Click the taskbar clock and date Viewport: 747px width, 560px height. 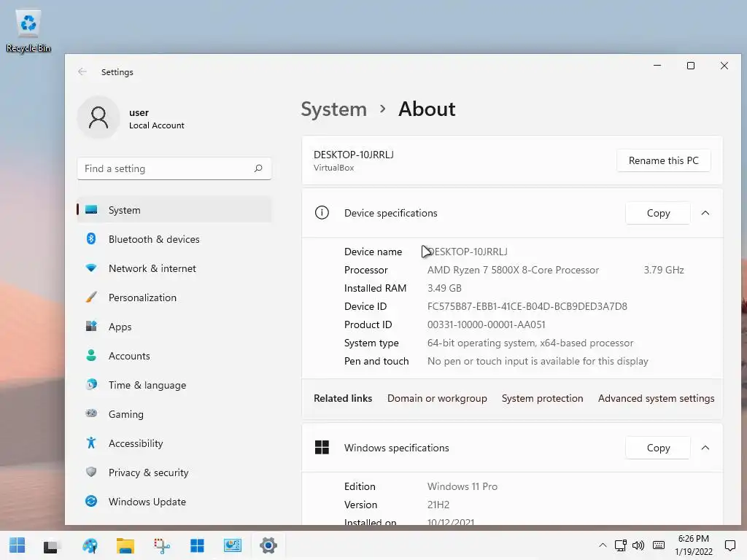coord(693,545)
